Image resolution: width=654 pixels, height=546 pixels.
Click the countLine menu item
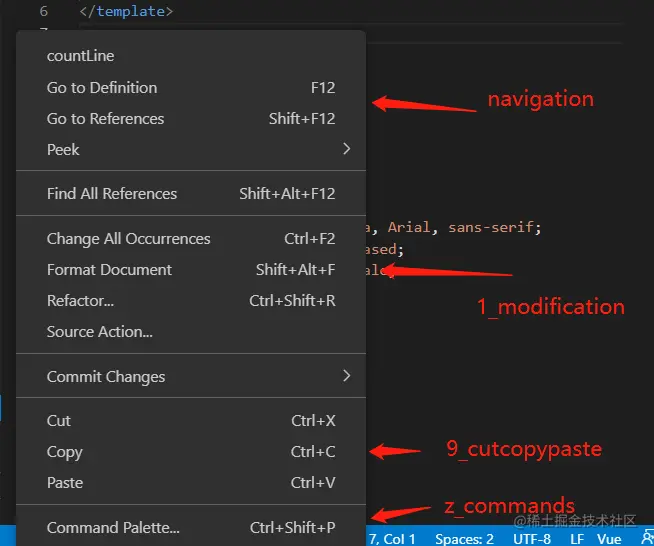pos(80,56)
